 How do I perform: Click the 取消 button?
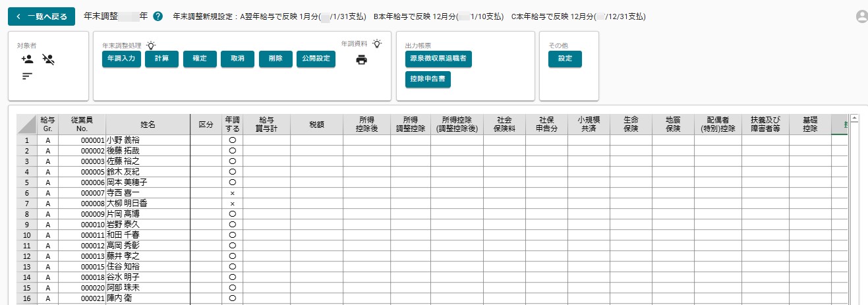point(237,59)
